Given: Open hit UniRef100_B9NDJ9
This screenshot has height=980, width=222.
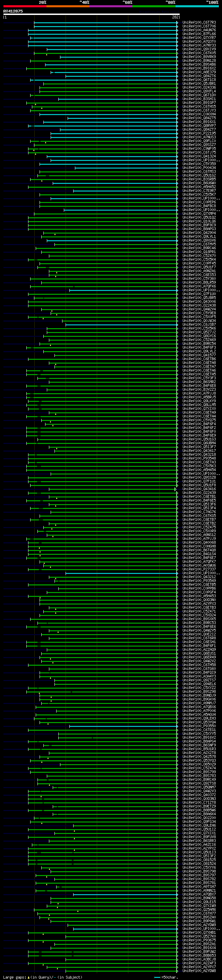Looking at the screenshot, I should 199,695.
